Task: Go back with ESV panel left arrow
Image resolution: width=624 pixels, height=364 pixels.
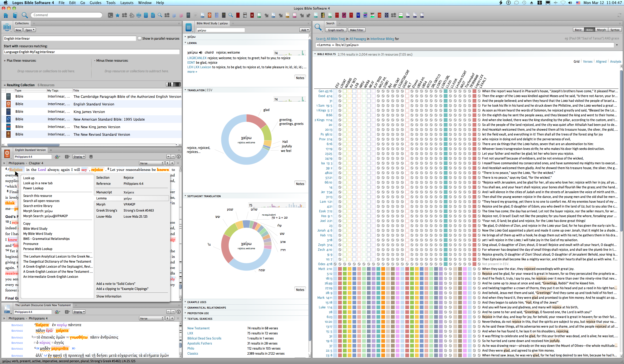Action: [x=168, y=157]
